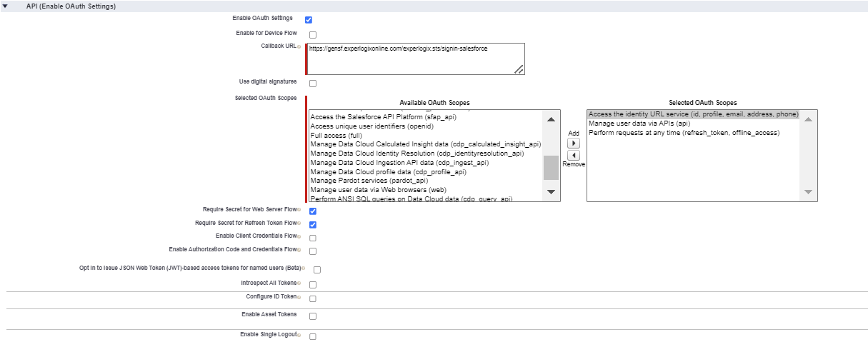Image resolution: width=868 pixels, height=357 pixels.
Task: Opt in to JWT-based access tokens checkbox
Action: point(317,270)
